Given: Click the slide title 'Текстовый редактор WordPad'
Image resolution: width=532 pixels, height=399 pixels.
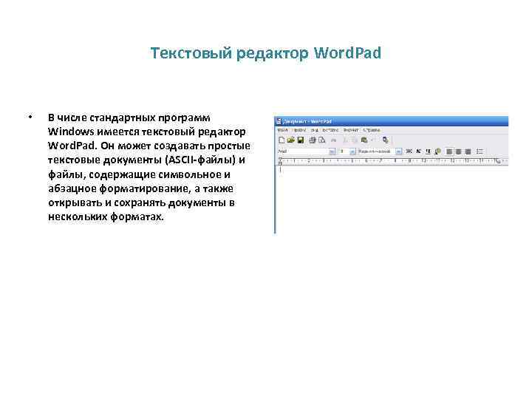Looking at the screenshot, I should click(x=266, y=53).
